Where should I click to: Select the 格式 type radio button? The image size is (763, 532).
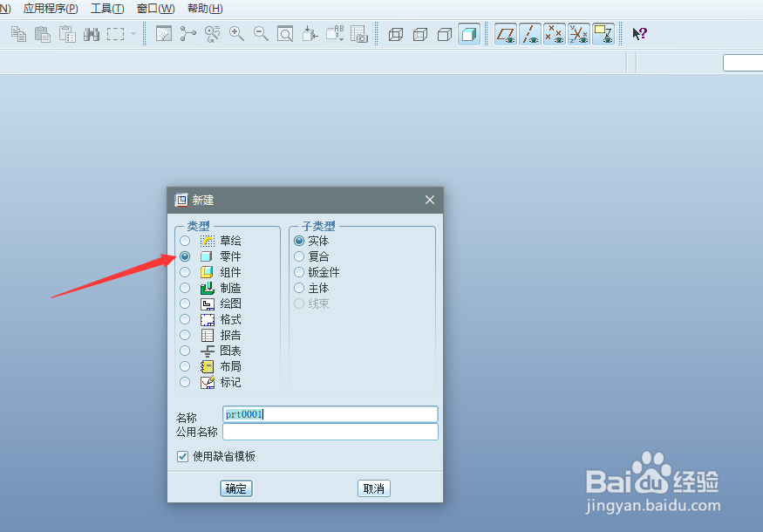coord(185,319)
